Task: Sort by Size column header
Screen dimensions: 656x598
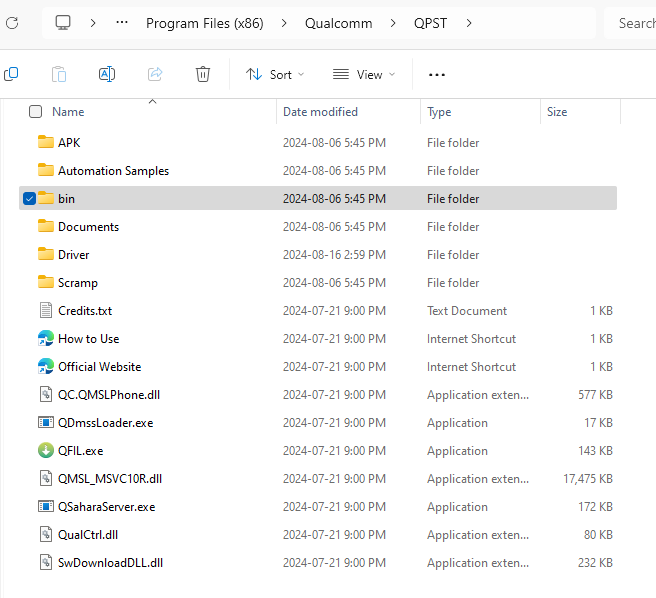Action: click(x=557, y=112)
